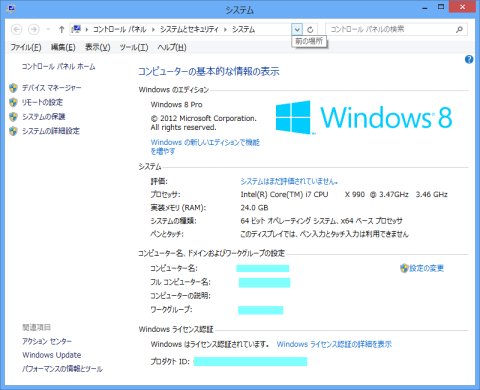Open デバイス マネージャー link

tap(52, 88)
